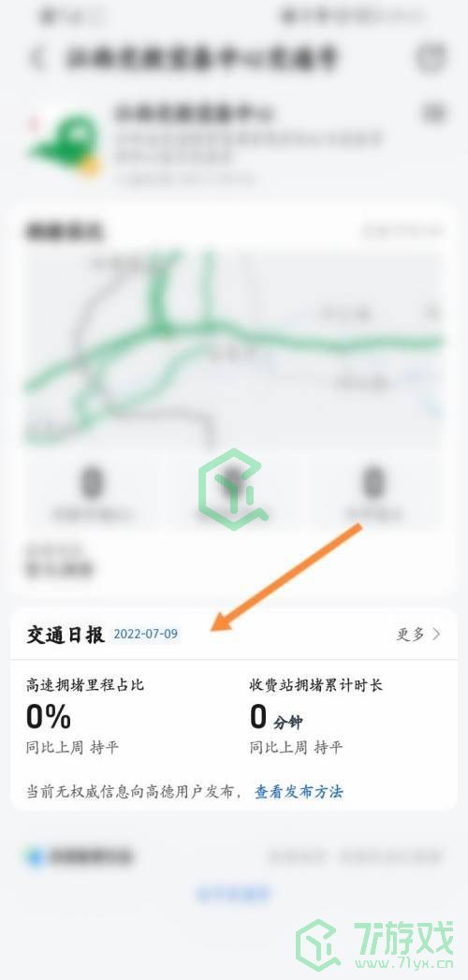Click the small icon right of the account name
This screenshot has width=468, height=980.
(433, 113)
